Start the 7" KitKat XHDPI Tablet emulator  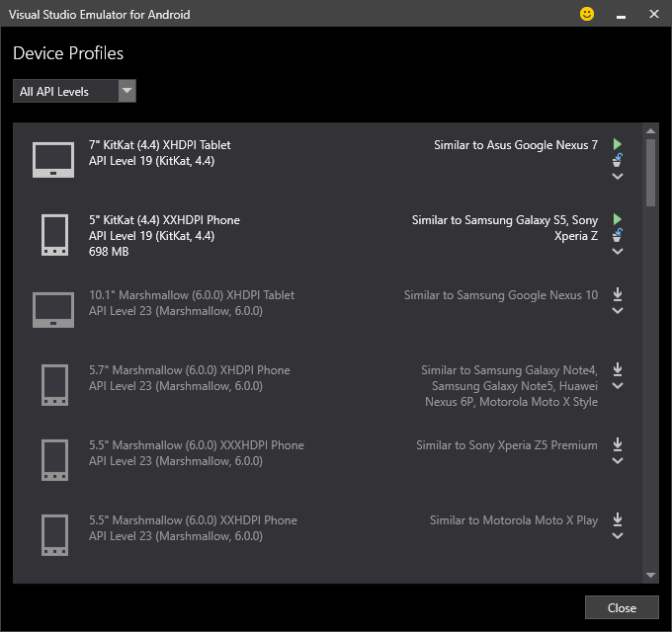click(x=618, y=144)
